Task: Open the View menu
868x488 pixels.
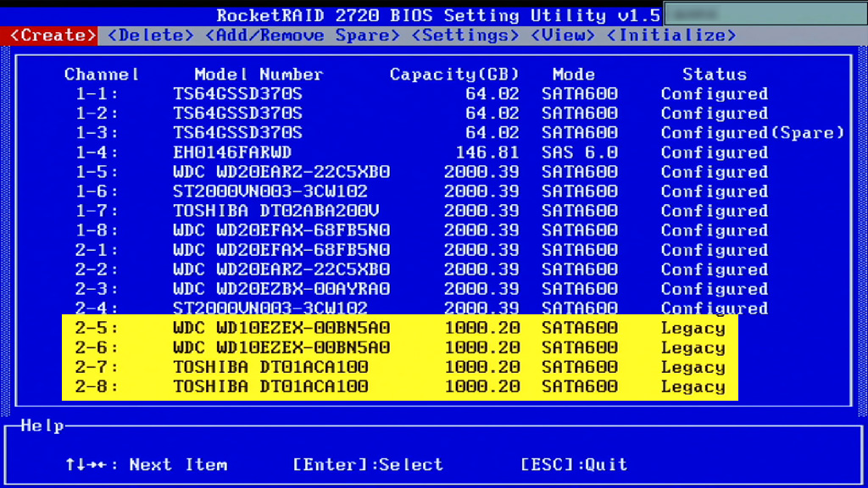Action: tap(563, 36)
